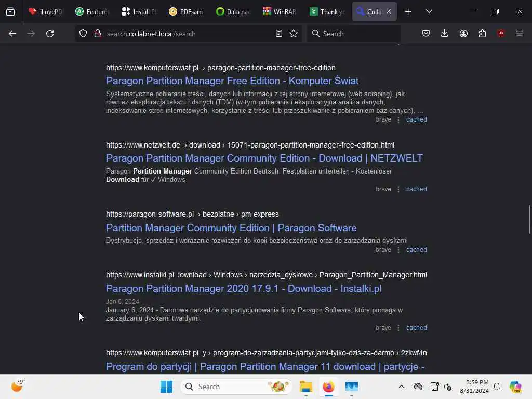The image size is (532, 399).
Task: Open File Explorer from taskbar
Action: click(x=305, y=387)
